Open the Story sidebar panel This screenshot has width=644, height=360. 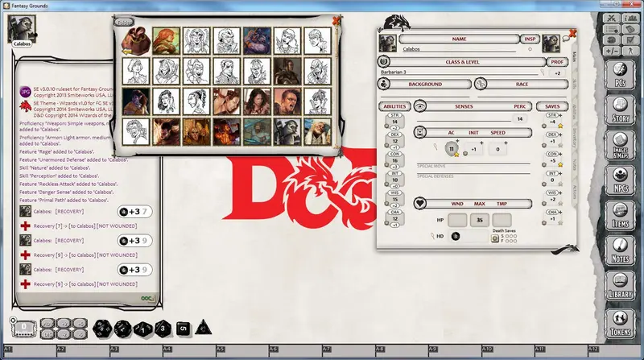coord(620,110)
